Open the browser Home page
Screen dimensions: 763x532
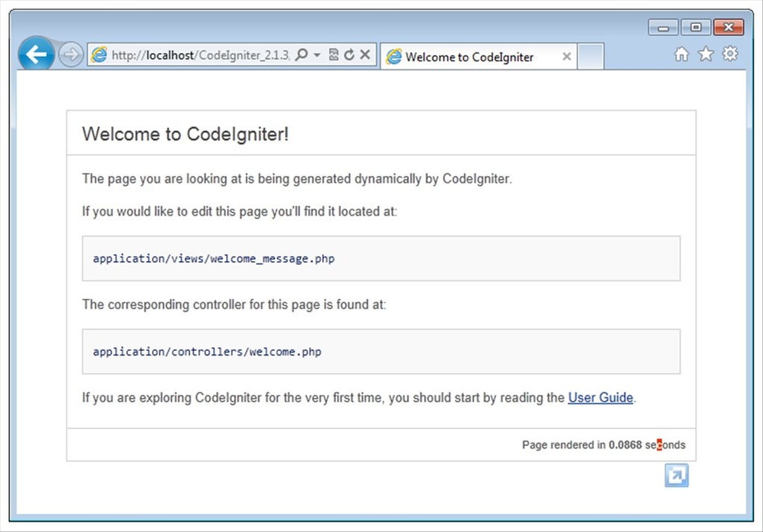[681, 54]
